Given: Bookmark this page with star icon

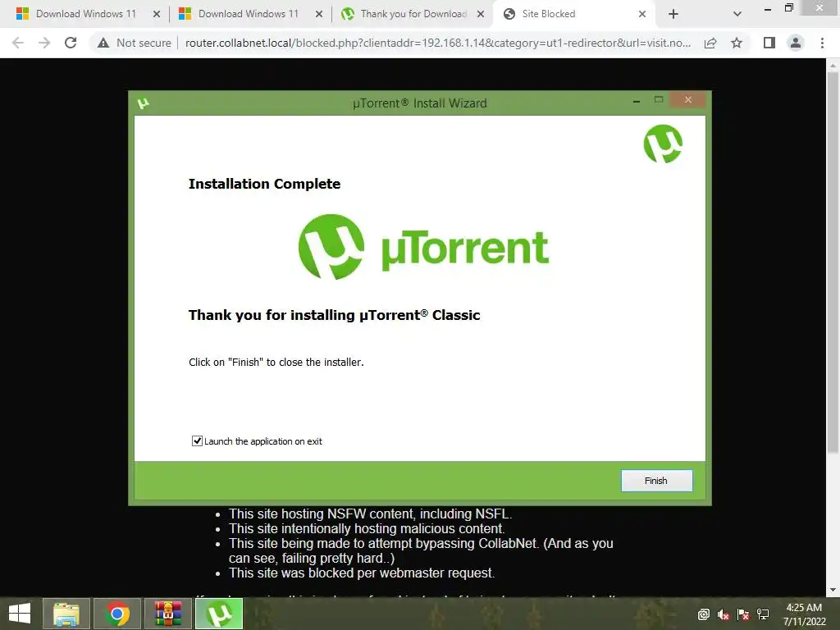Looking at the screenshot, I should [737, 43].
